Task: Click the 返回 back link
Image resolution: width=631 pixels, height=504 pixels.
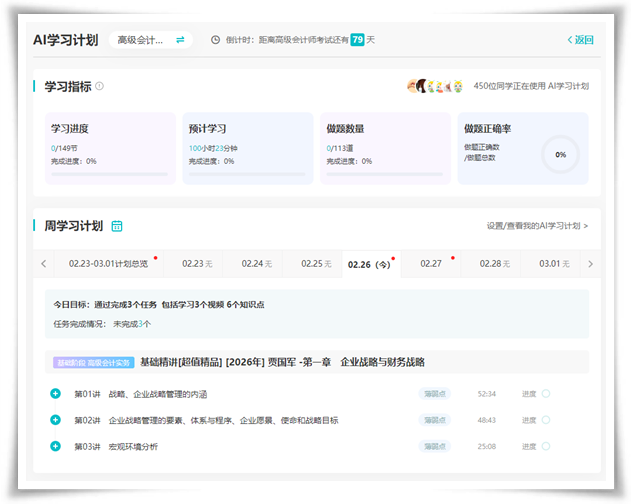Action: [x=580, y=40]
